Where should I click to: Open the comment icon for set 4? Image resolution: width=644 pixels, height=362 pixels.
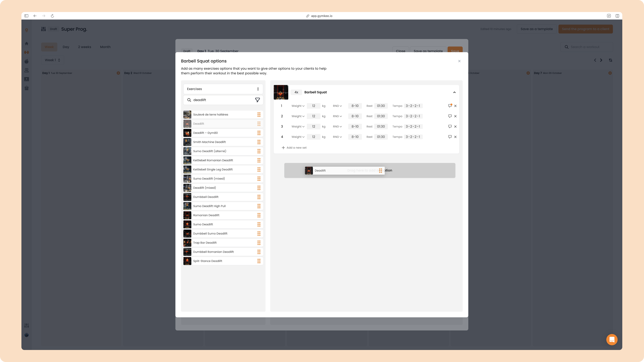pos(450,137)
